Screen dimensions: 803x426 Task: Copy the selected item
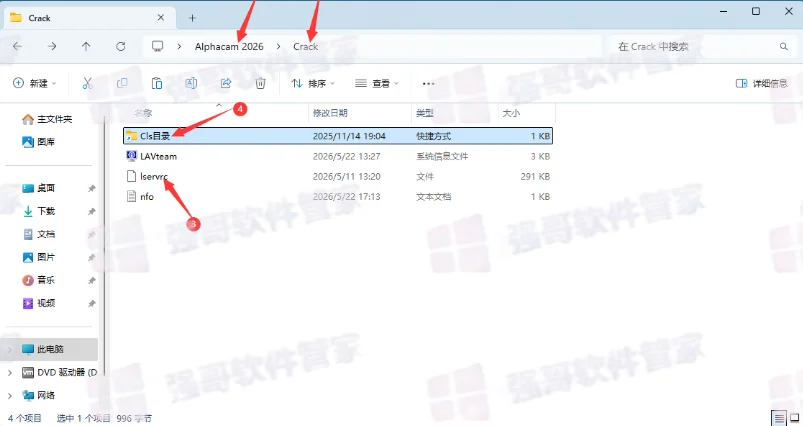pyautogui.click(x=122, y=83)
